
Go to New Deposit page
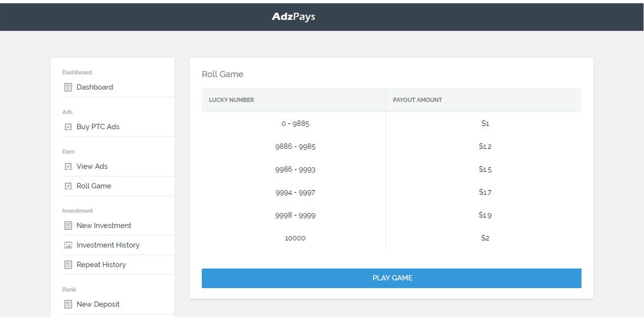coord(98,304)
